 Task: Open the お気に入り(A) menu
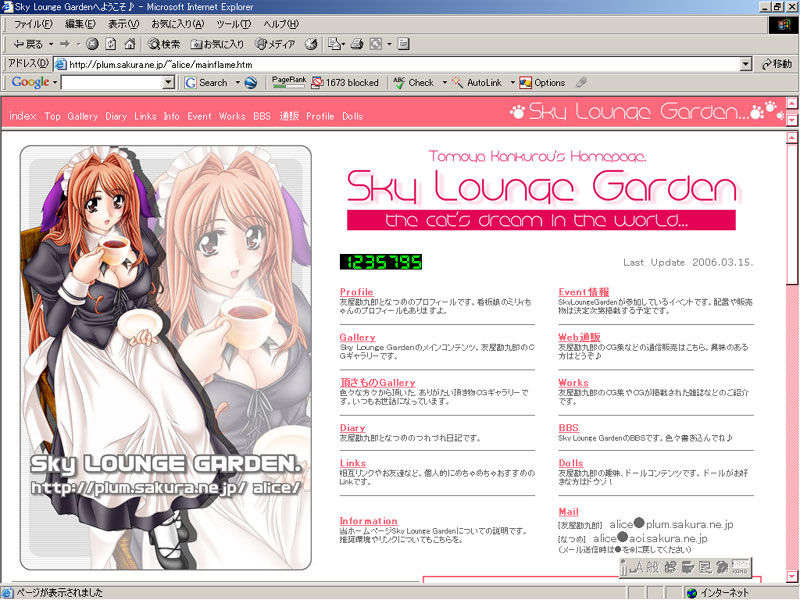tap(178, 24)
